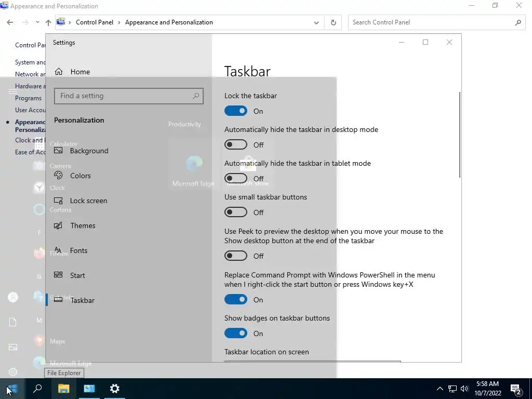
Task: Open recent locations dropdown in Control Panel
Action: [x=37, y=22]
